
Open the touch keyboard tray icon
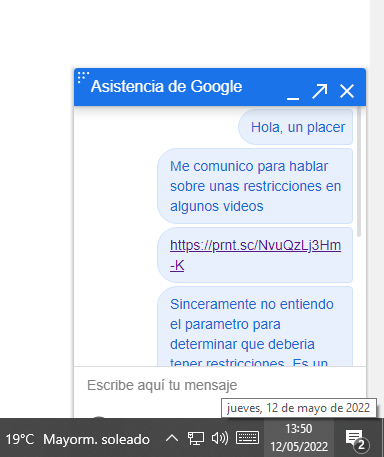[x=247, y=438]
